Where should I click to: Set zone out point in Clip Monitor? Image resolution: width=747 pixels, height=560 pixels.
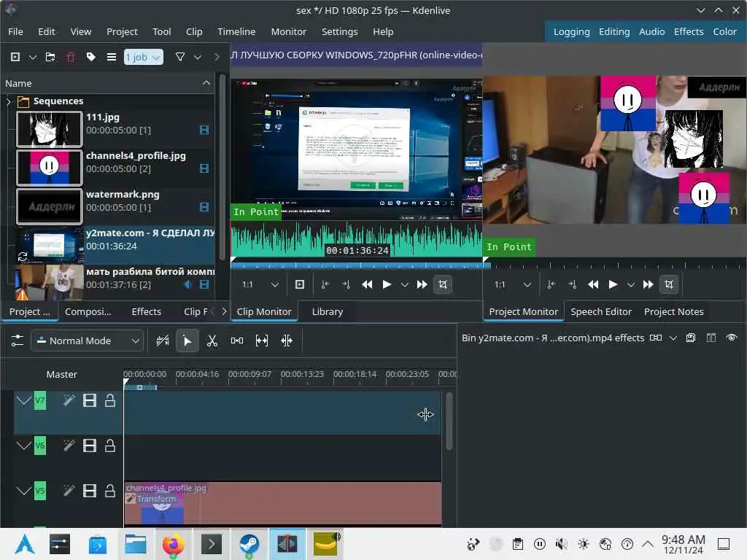(346, 284)
